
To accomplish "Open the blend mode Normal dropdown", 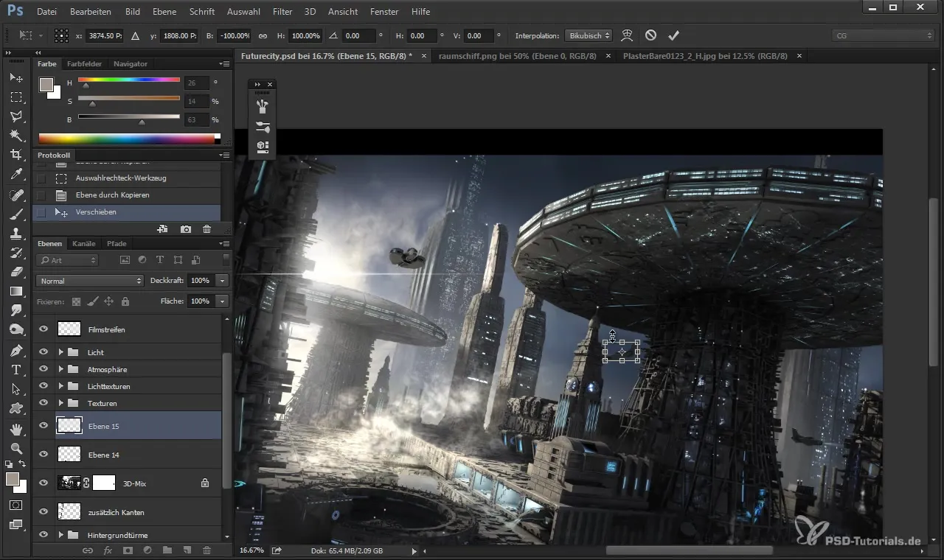I will 89,281.
